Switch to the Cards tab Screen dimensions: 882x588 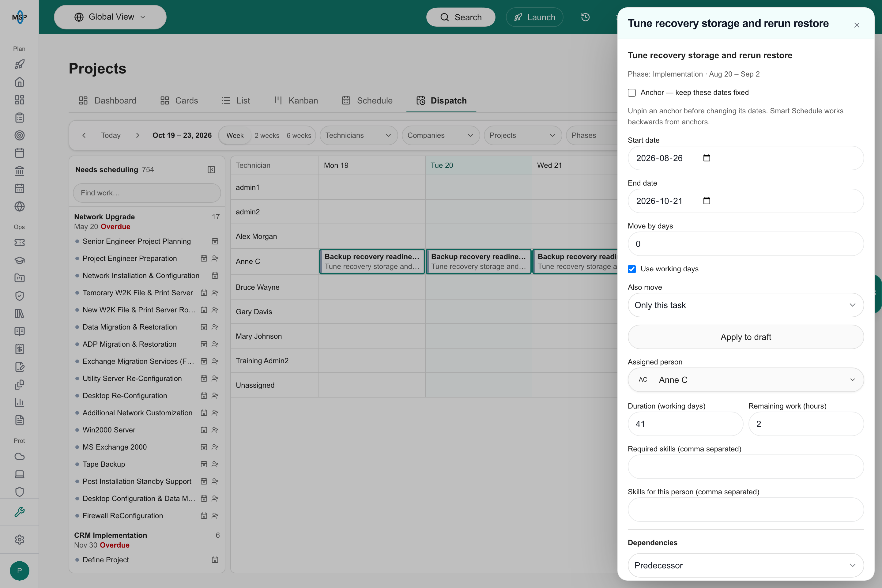point(179,100)
